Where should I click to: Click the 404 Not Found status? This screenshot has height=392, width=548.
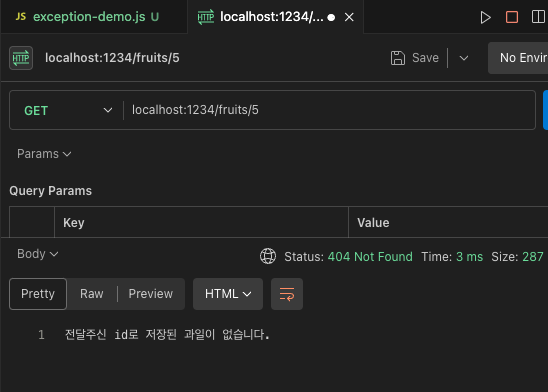pyautogui.click(x=370, y=257)
